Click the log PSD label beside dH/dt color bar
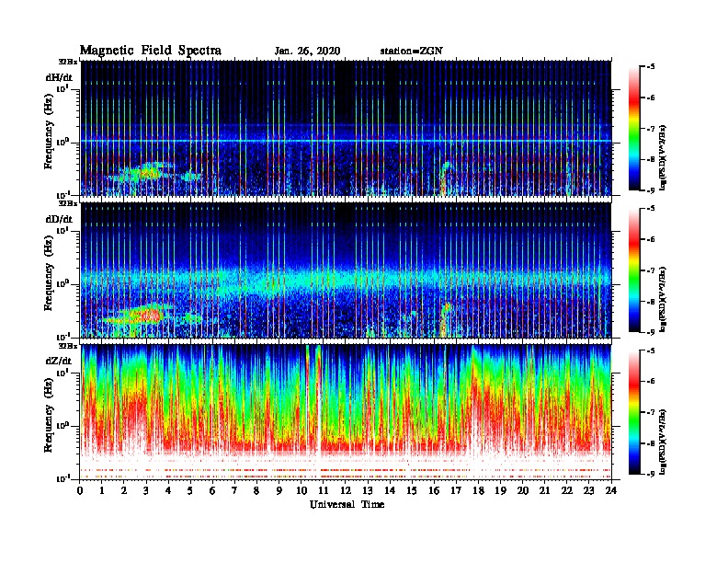 click(x=664, y=157)
